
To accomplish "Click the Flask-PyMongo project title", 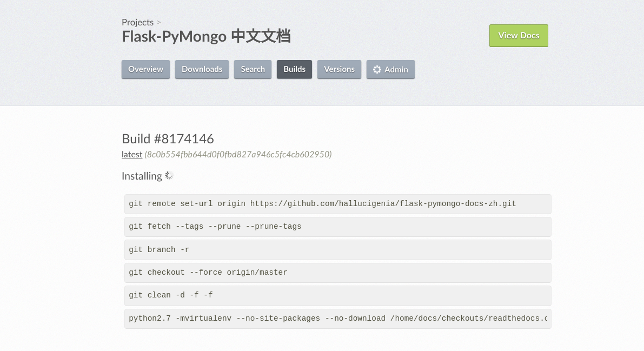I will pyautogui.click(x=206, y=36).
